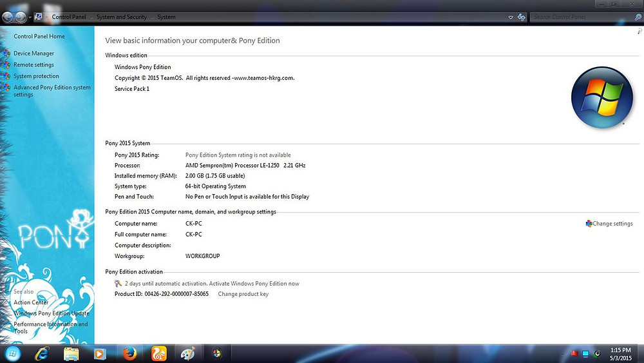Open Performance Information and Tools link
The width and height of the screenshot is (644, 363).
[x=50, y=328]
